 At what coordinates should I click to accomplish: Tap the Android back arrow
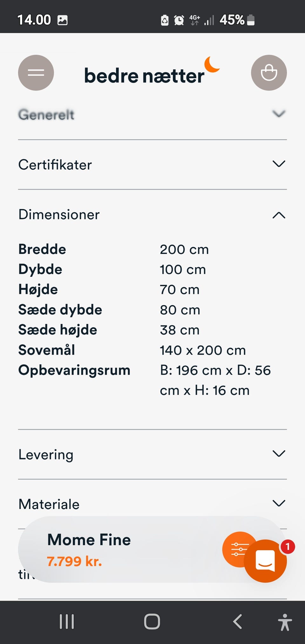click(238, 621)
